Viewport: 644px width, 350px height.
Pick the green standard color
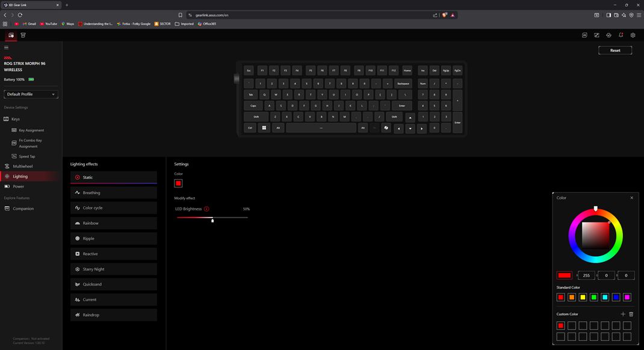[x=593, y=297]
